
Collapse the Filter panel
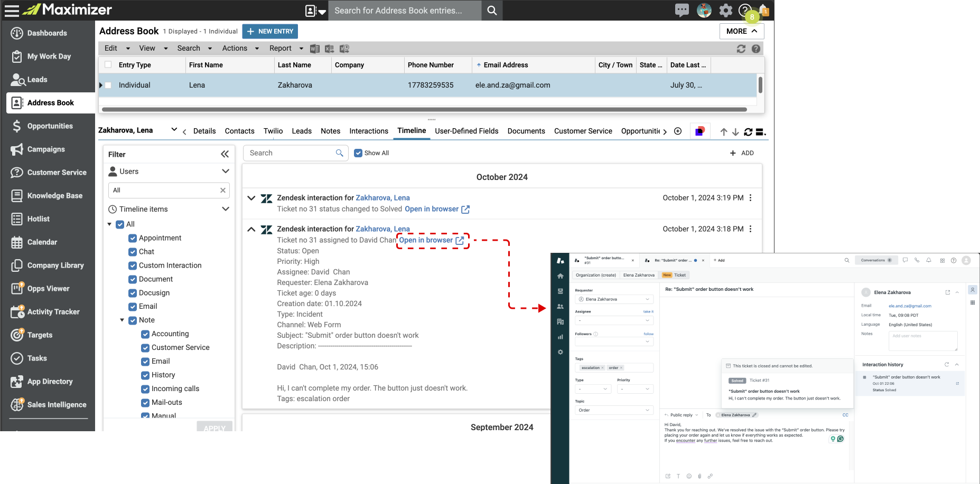(x=225, y=154)
